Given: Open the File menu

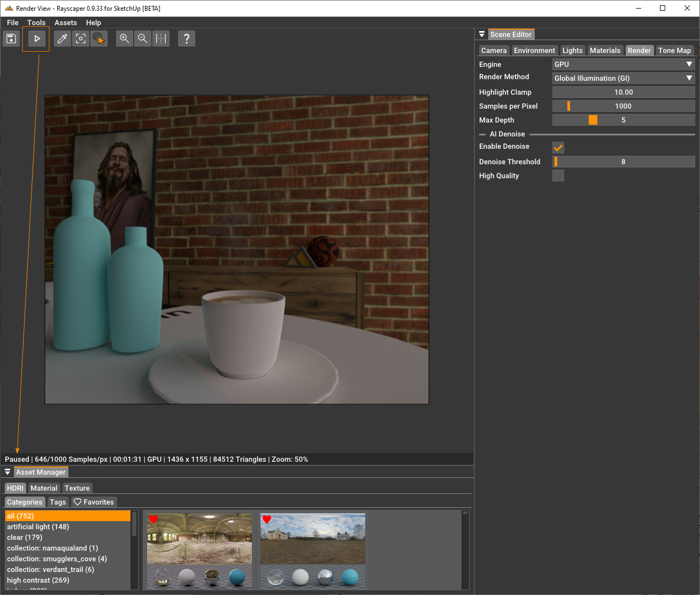Looking at the screenshot, I should (13, 22).
